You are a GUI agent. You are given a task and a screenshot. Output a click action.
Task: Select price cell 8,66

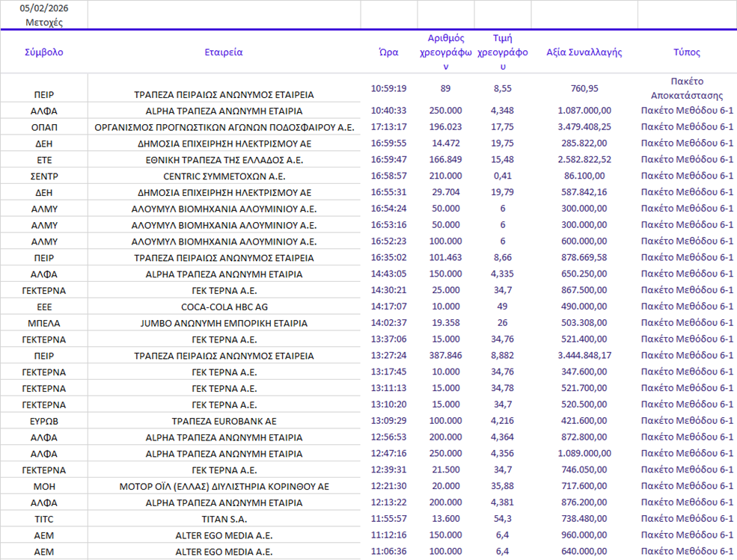coord(503,257)
